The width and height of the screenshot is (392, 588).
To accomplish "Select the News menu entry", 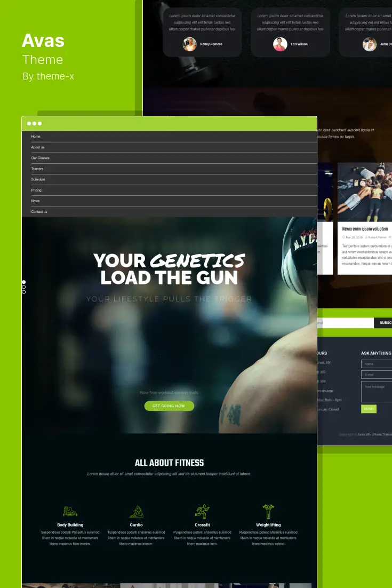I will (x=35, y=201).
